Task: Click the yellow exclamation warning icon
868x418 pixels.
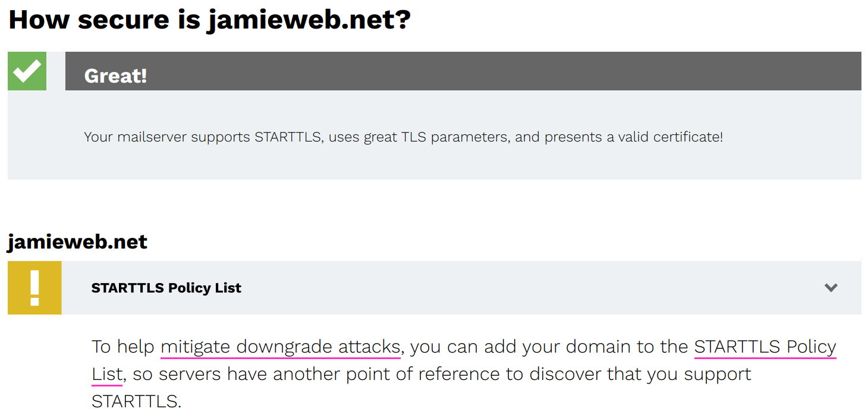Action: coord(34,288)
